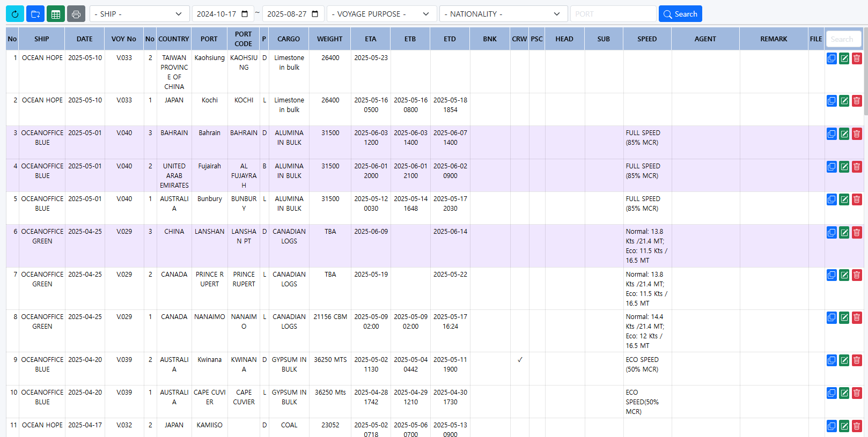868x437 pixels.
Task: Delete the row 6 LANSHAN voyage entry
Action: click(857, 233)
